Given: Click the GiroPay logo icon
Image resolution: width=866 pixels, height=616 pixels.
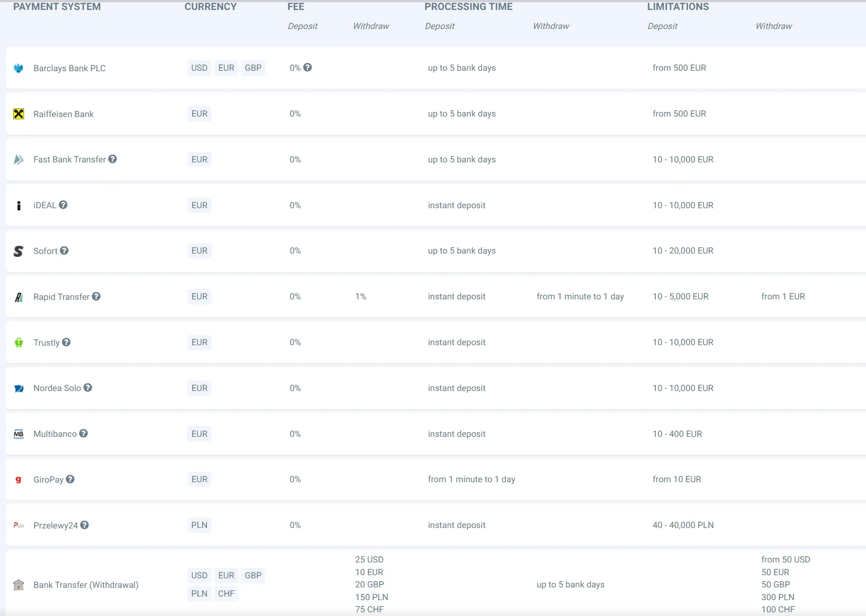Looking at the screenshot, I should [x=19, y=479].
